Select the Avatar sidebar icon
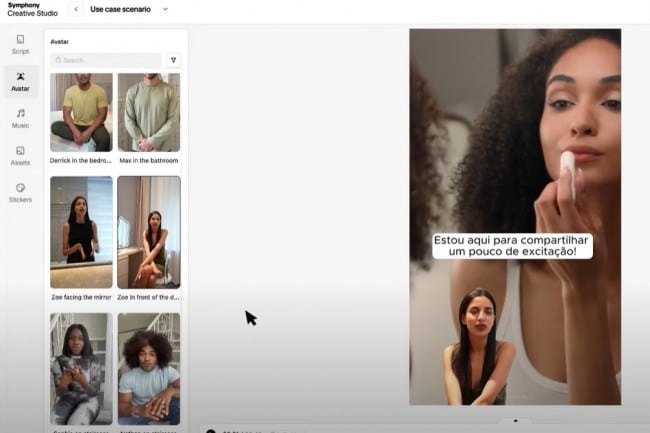Image resolution: width=650 pixels, height=433 pixels. pos(20,81)
